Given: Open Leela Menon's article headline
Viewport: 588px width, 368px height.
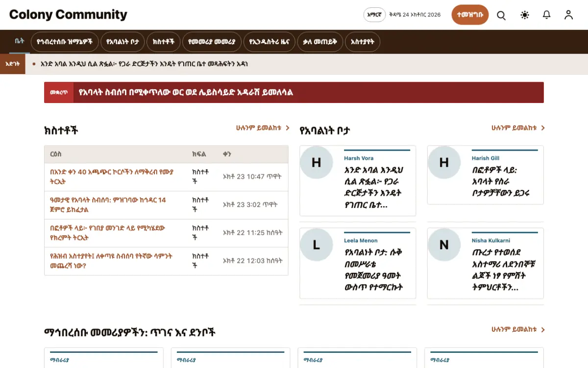Looking at the screenshot, I should 374,270.
